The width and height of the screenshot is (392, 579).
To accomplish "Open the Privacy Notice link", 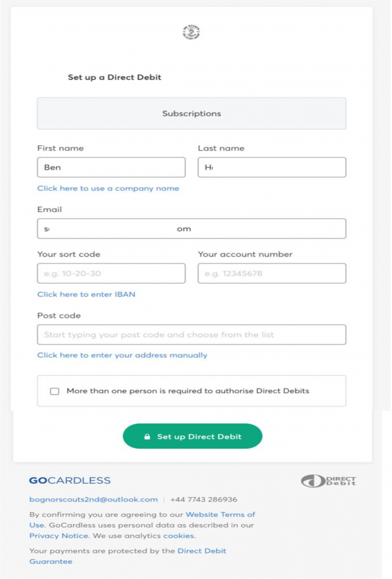I will pyautogui.click(x=59, y=535).
